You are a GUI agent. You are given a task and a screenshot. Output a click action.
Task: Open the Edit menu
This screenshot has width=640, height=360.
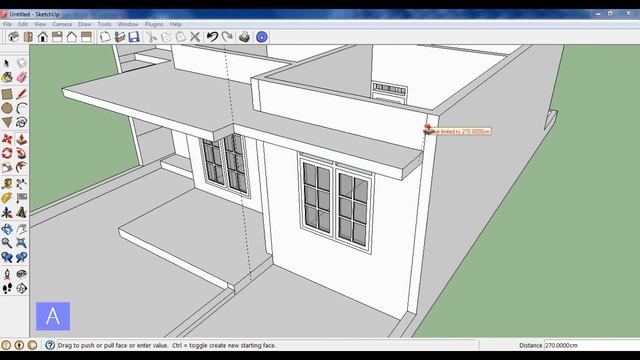(23, 24)
